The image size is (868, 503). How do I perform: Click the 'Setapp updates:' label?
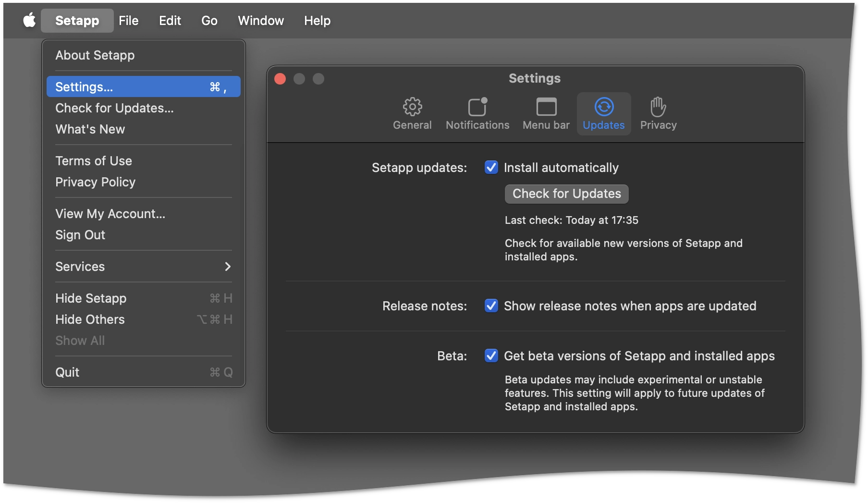(x=419, y=168)
